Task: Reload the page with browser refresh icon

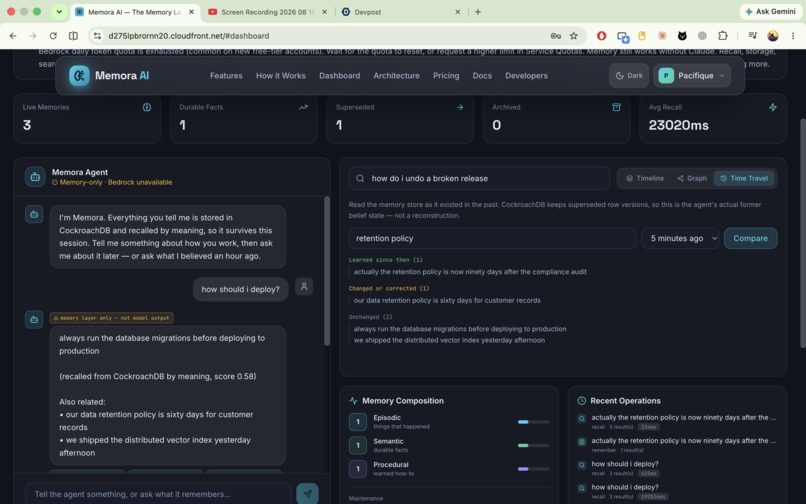Action: pos(53,35)
